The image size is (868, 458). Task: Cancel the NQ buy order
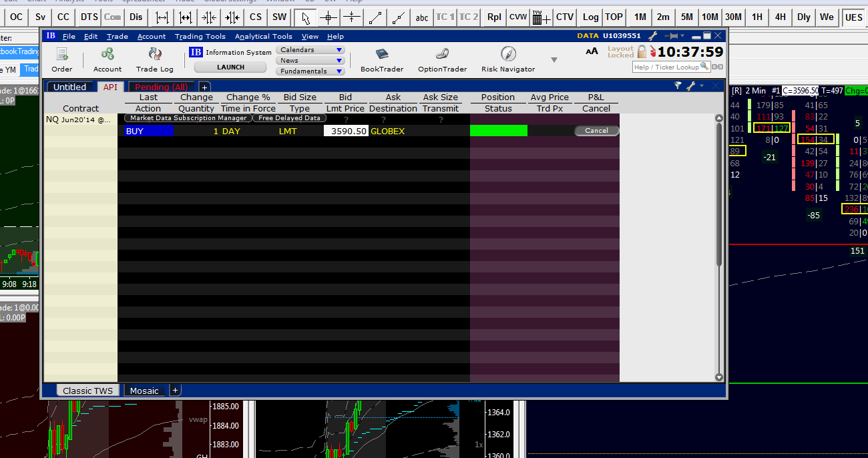(x=596, y=131)
